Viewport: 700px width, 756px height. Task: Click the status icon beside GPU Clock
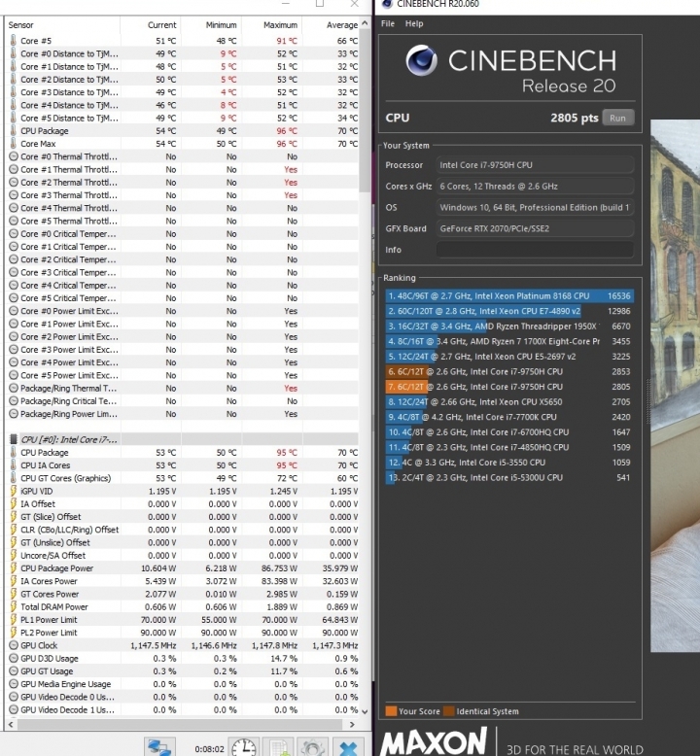pos(14,645)
